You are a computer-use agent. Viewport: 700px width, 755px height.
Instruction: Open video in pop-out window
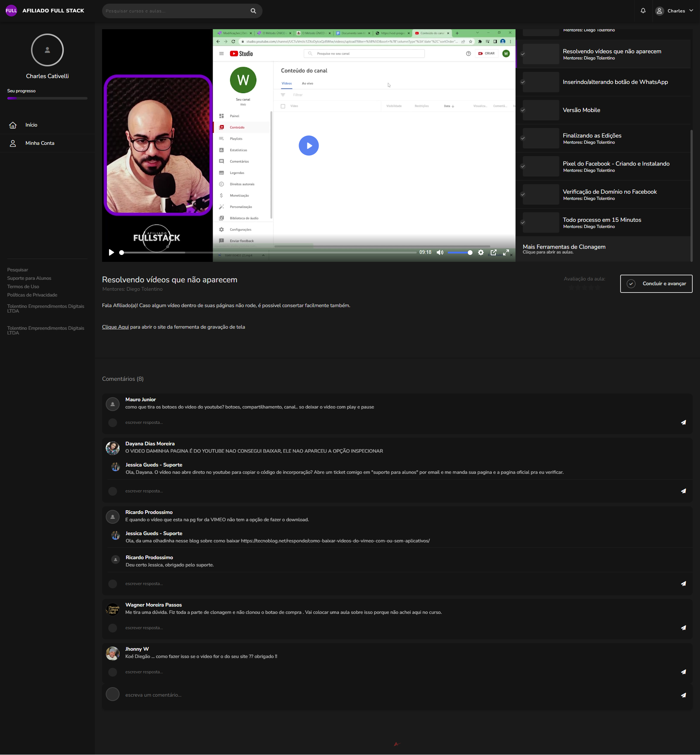tap(493, 252)
